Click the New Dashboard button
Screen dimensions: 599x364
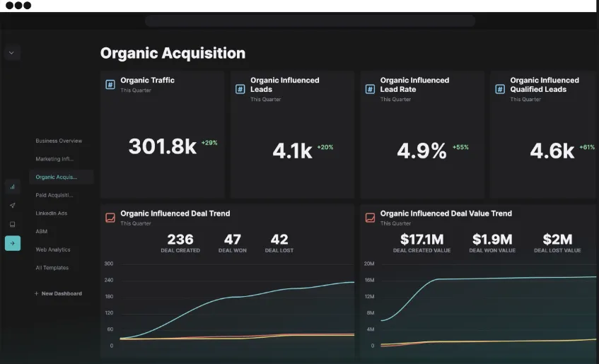pos(58,293)
